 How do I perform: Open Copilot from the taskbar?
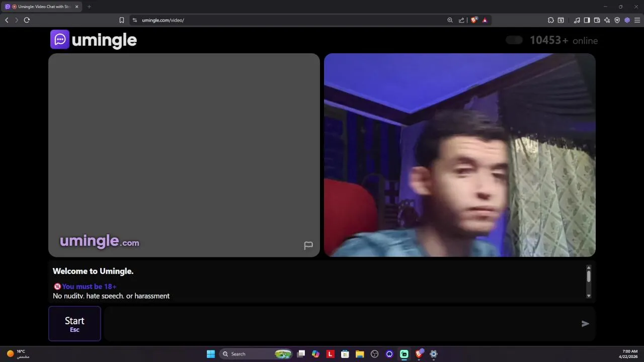coord(315,354)
